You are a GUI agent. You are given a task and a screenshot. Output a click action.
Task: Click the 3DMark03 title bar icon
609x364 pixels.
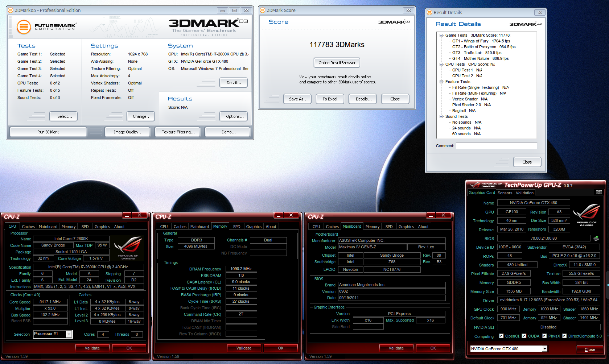pos(11,10)
